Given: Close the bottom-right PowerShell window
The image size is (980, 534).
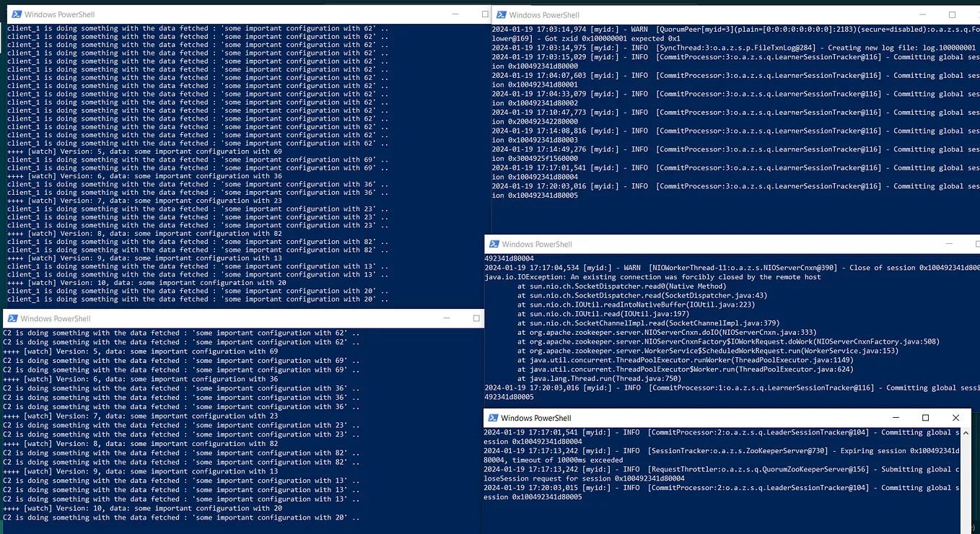Looking at the screenshot, I should click(955, 418).
